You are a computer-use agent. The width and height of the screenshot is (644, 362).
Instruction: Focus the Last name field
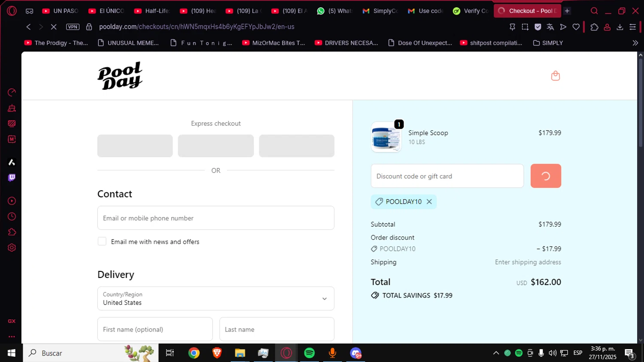click(277, 329)
